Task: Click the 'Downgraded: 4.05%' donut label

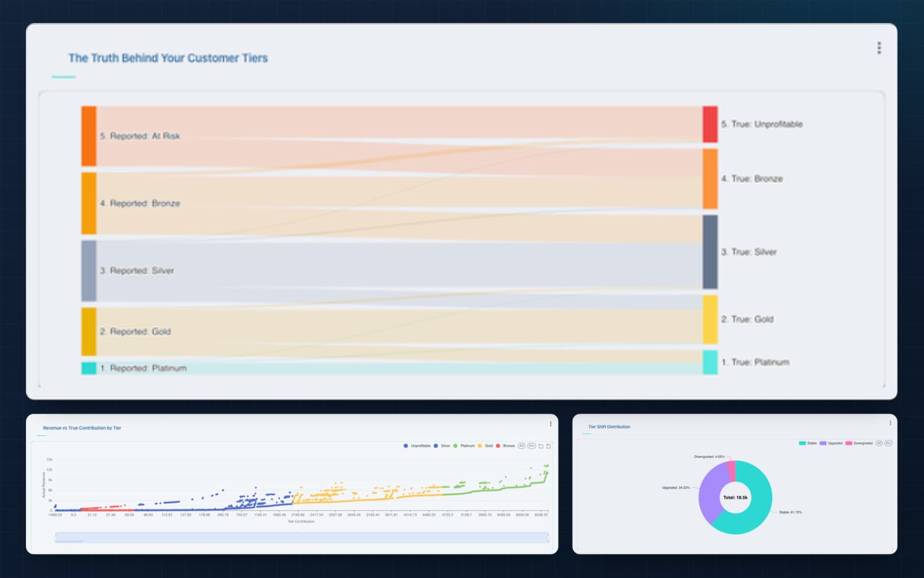Action: 709,457
